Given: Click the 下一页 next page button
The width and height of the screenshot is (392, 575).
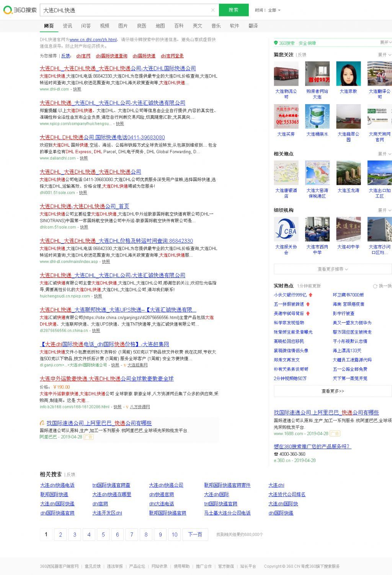Looking at the screenshot, I should tap(195, 534).
